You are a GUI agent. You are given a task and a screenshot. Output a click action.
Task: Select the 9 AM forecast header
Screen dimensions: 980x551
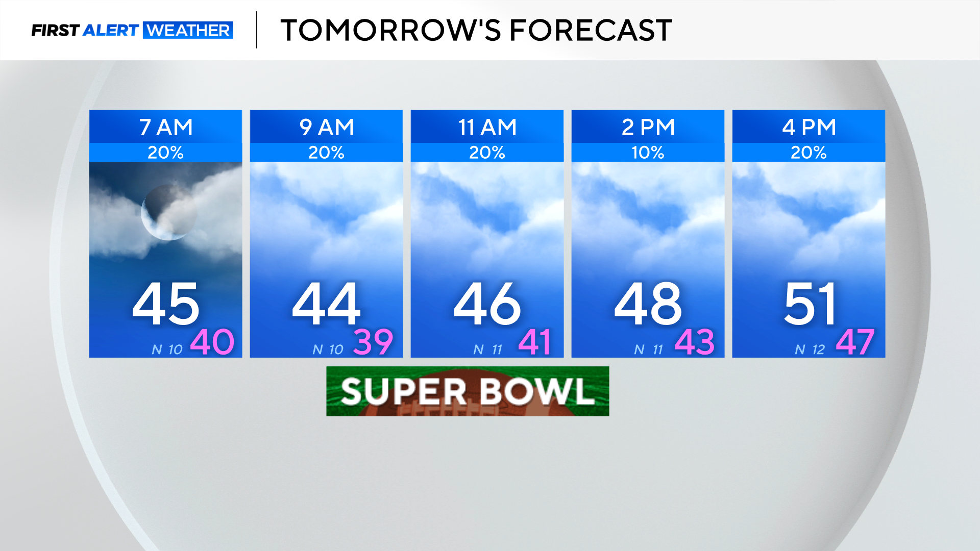[x=326, y=127]
